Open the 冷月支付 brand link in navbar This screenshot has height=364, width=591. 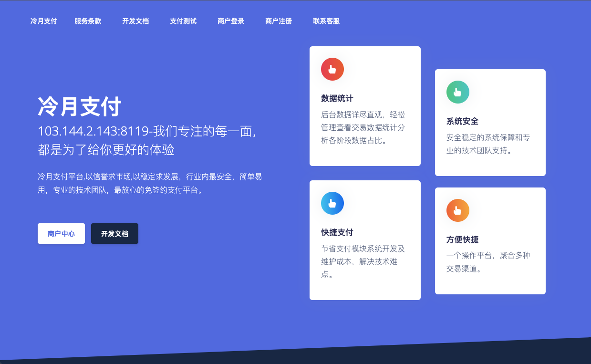(x=44, y=21)
